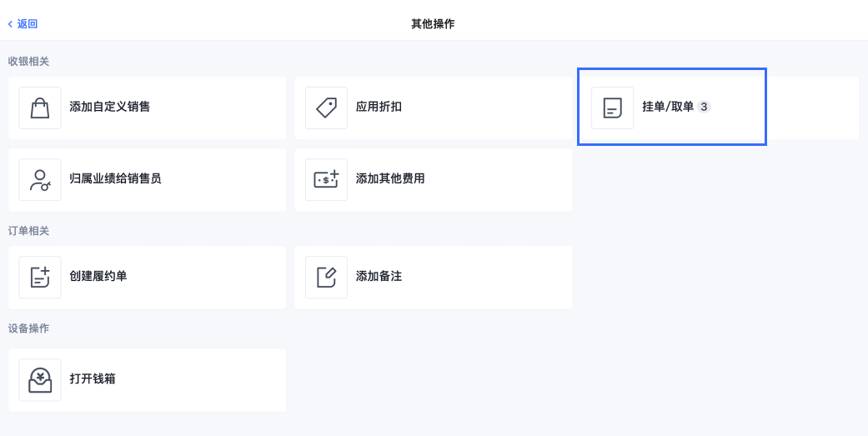Open the 挂单/取单 label

[x=668, y=108]
